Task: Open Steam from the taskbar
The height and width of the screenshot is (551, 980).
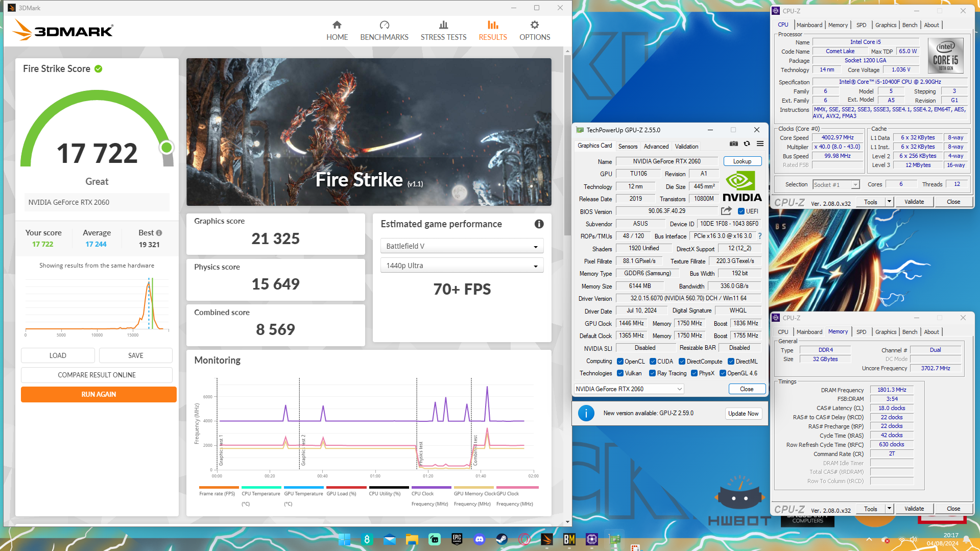Action: click(x=501, y=539)
